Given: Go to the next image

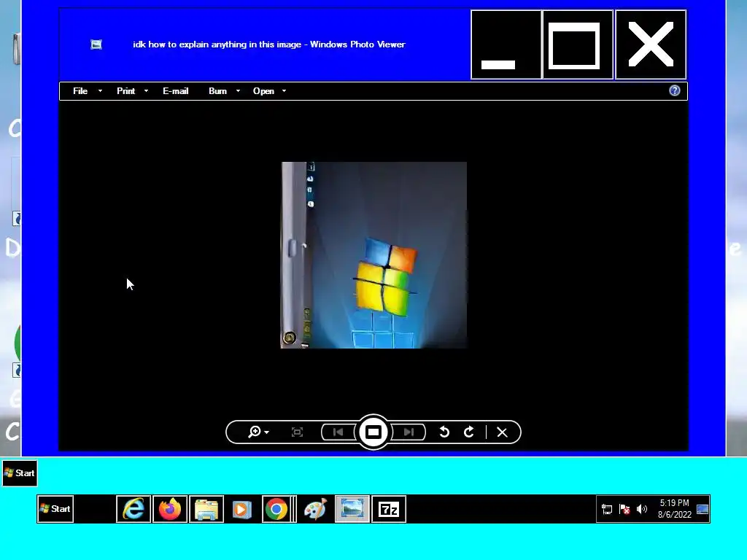Looking at the screenshot, I should 409,432.
